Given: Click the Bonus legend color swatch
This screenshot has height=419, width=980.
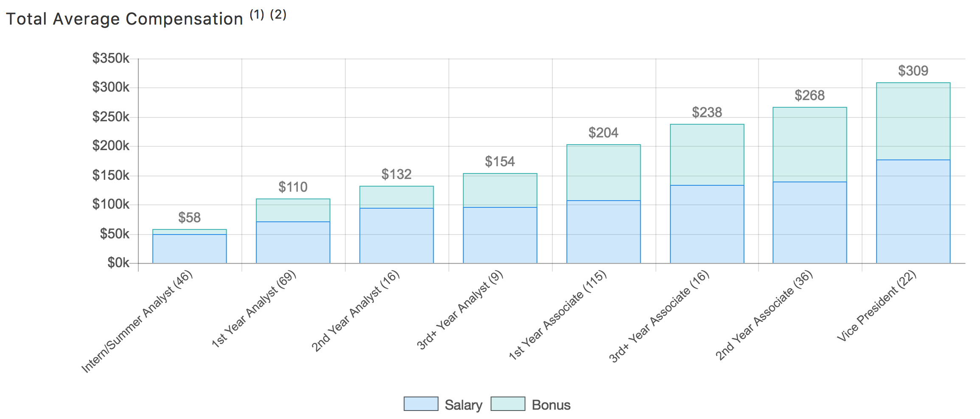Looking at the screenshot, I should pos(508,404).
